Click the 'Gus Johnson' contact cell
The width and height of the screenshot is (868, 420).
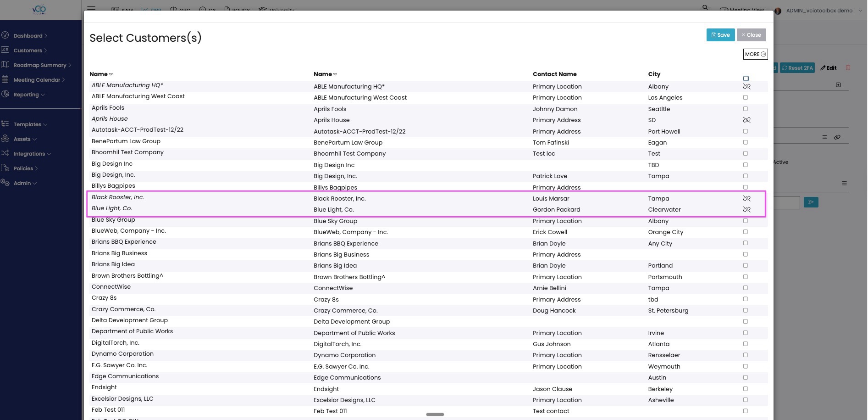click(552, 344)
